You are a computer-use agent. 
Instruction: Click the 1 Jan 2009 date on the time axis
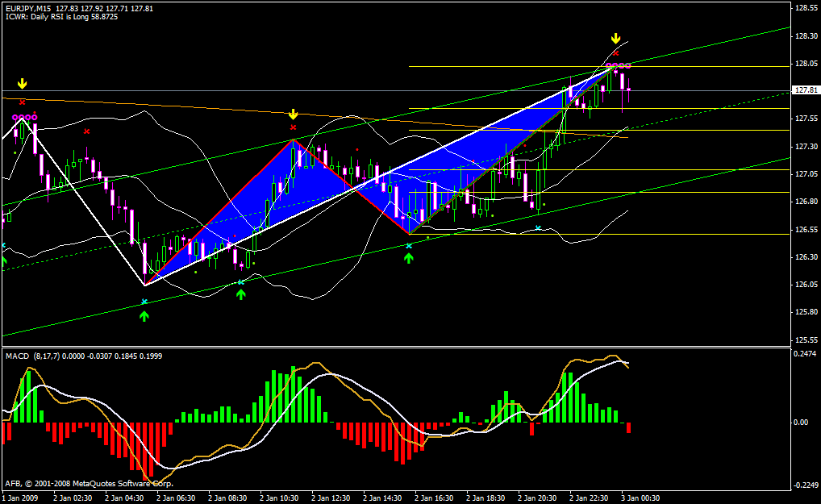click(22, 498)
